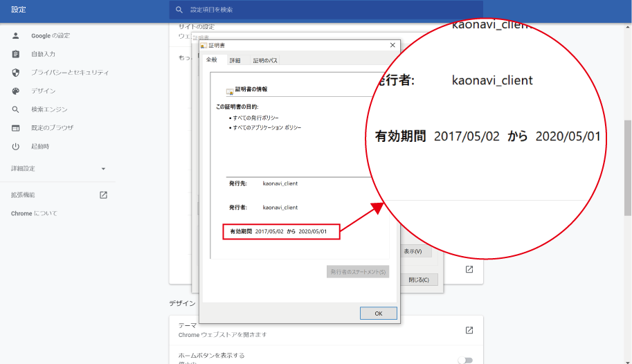Click the search magnifier icon in header
The image size is (632, 364).
(x=179, y=10)
